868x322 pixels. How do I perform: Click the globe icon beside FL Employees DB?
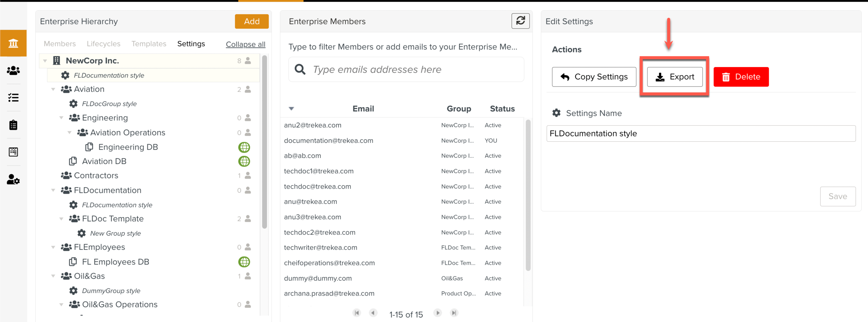(x=244, y=262)
